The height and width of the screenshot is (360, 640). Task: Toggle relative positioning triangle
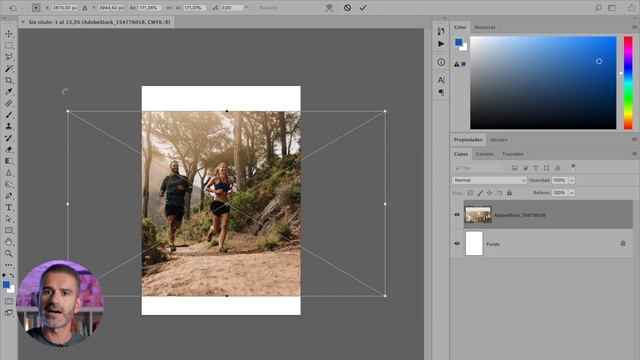(x=85, y=8)
